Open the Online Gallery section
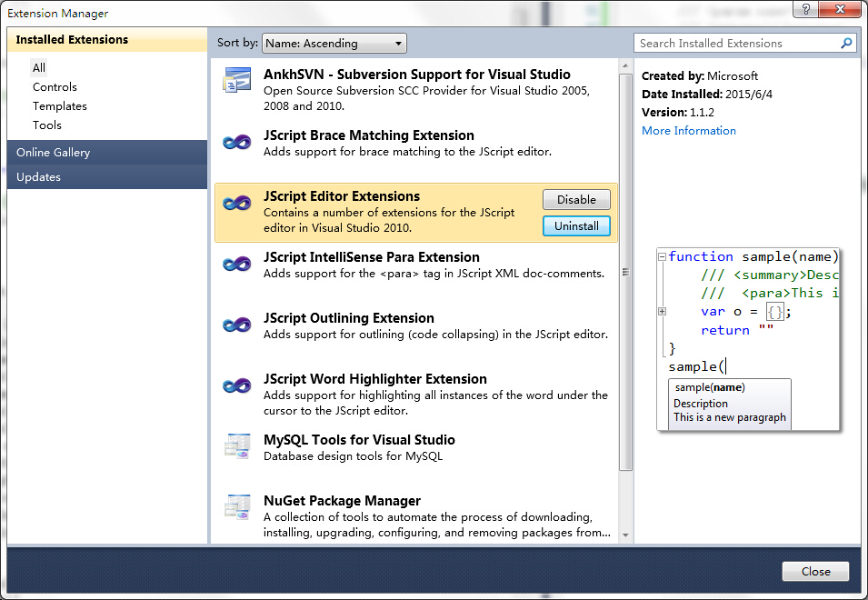This screenshot has width=868, height=600. click(x=107, y=152)
